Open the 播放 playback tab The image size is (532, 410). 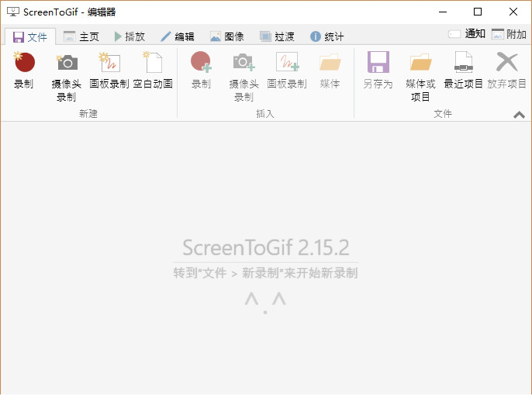[130, 36]
